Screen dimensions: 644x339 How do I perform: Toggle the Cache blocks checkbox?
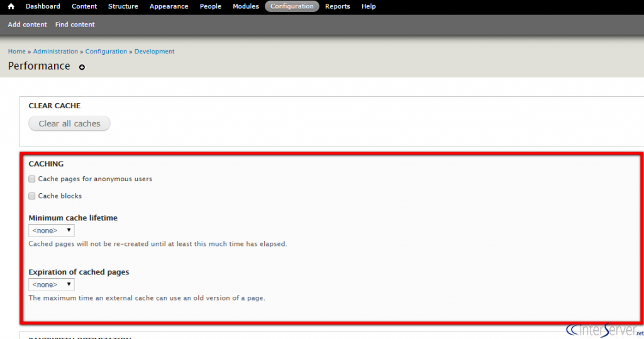pyautogui.click(x=31, y=196)
